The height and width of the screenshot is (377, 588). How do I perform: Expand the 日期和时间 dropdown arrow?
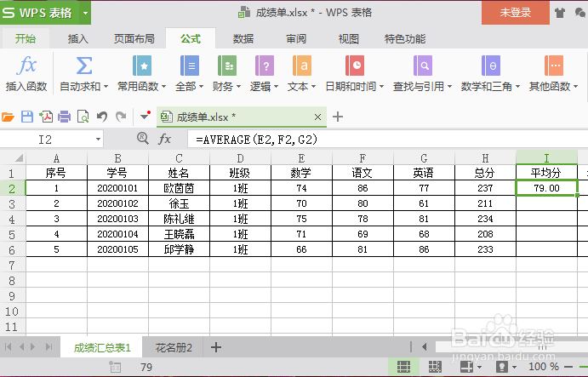pyautogui.click(x=381, y=87)
